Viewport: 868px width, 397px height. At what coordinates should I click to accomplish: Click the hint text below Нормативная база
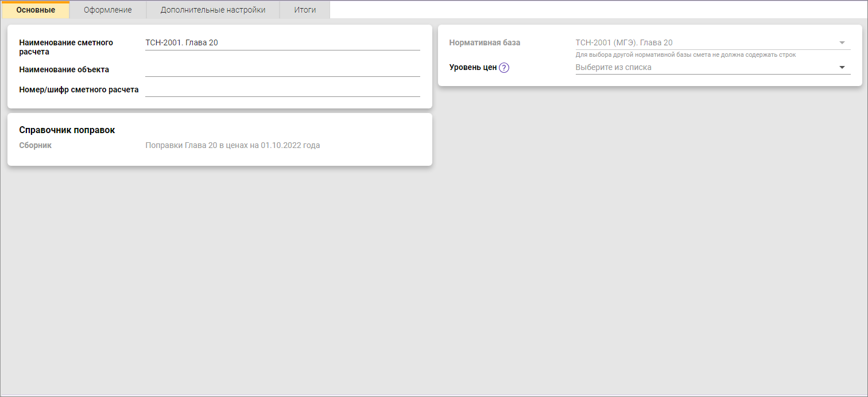click(x=685, y=55)
